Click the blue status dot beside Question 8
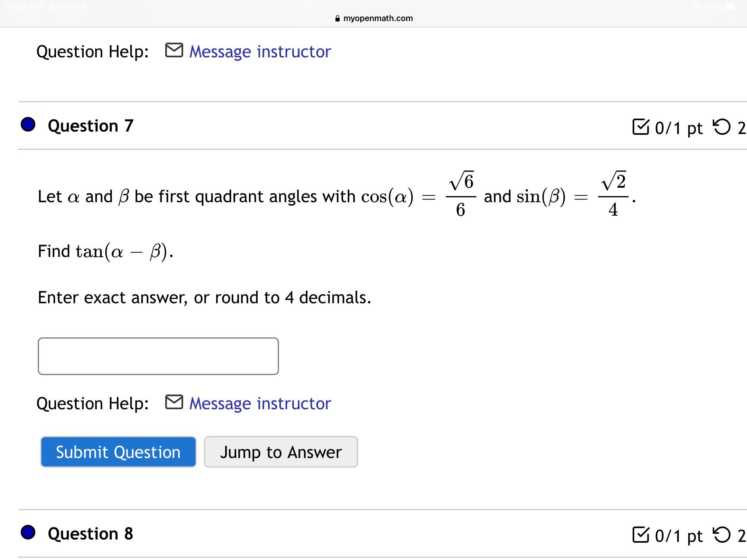Screen dimensions: 747x560 point(28,532)
